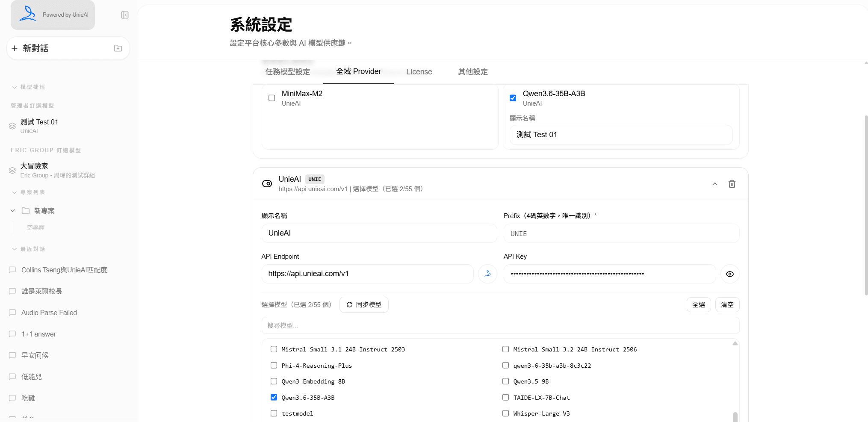This screenshot has height=422, width=868.
Task: Check the MiniMax-M2 model checkbox
Action: tap(272, 98)
